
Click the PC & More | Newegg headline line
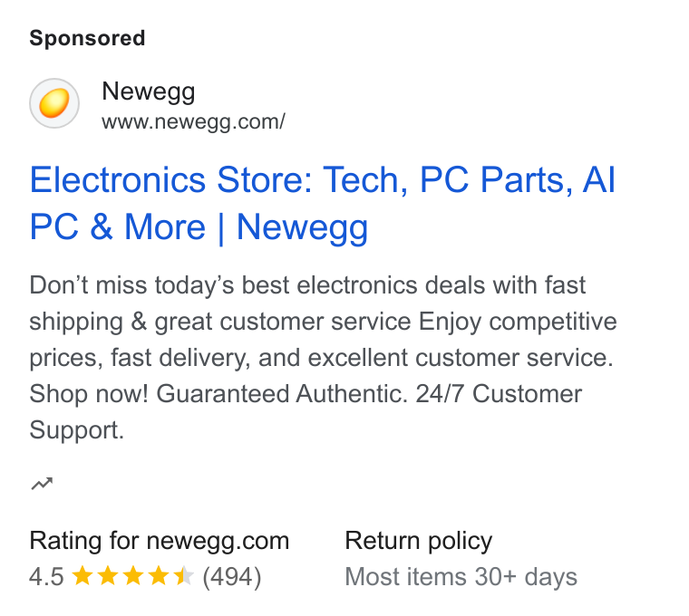point(199,227)
